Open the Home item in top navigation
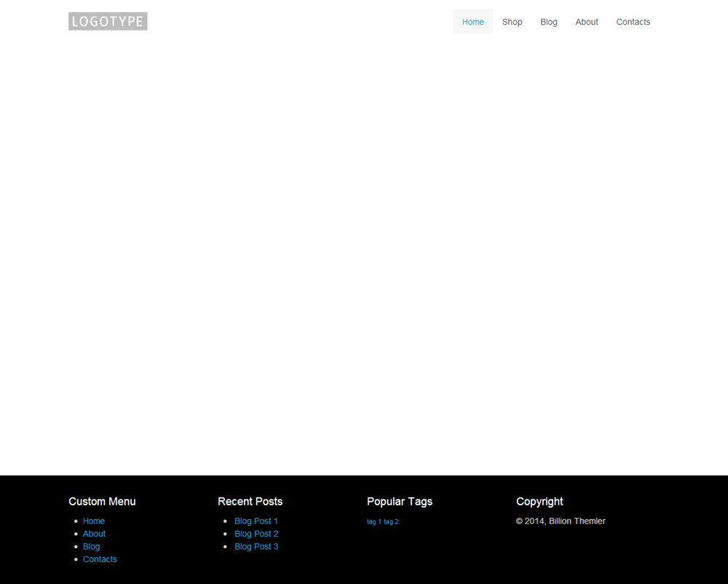 pyautogui.click(x=472, y=22)
